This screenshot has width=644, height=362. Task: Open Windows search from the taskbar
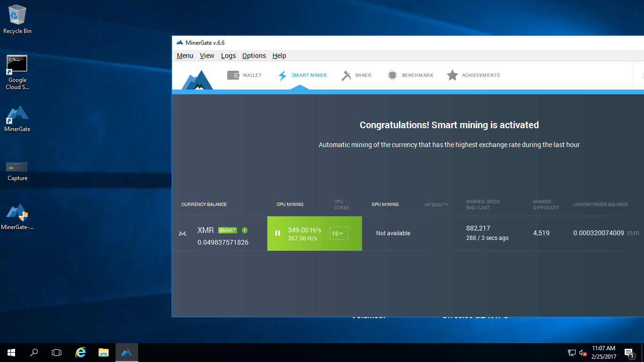pyautogui.click(x=34, y=353)
